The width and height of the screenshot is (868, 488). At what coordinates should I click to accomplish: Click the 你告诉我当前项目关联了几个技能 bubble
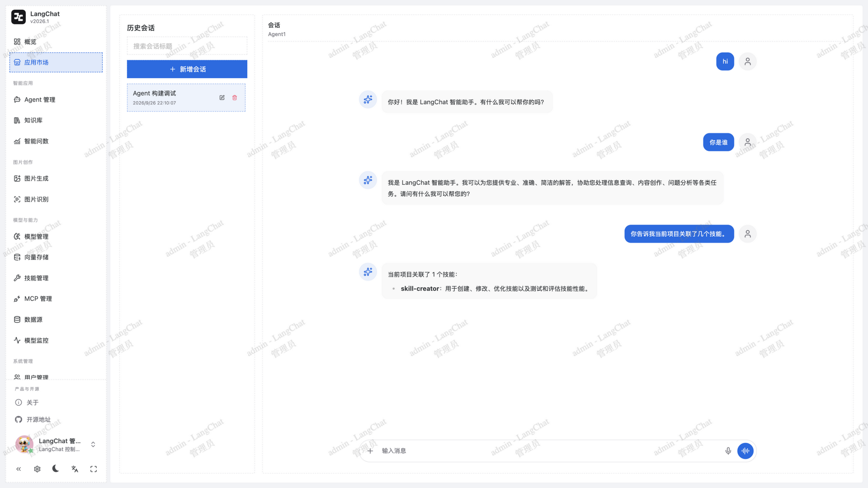tap(679, 234)
